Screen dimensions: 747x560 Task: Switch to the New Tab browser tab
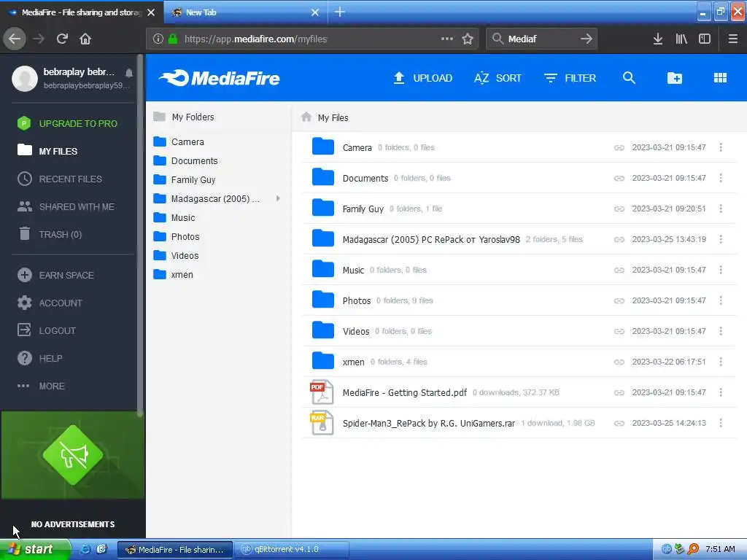pyautogui.click(x=245, y=12)
